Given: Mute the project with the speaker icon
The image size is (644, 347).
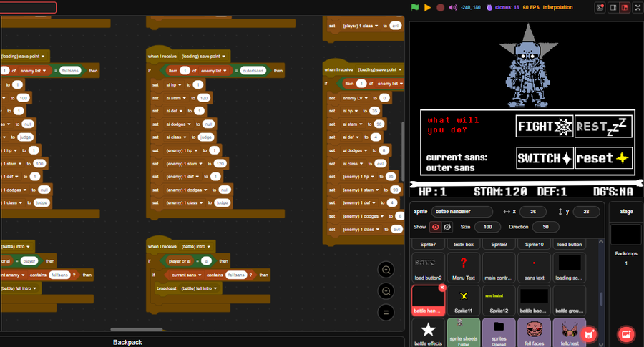Looking at the screenshot, I should [x=453, y=7].
